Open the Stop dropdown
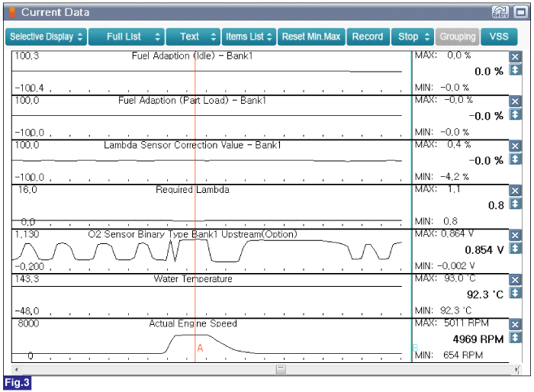534x392 pixels. (413, 37)
